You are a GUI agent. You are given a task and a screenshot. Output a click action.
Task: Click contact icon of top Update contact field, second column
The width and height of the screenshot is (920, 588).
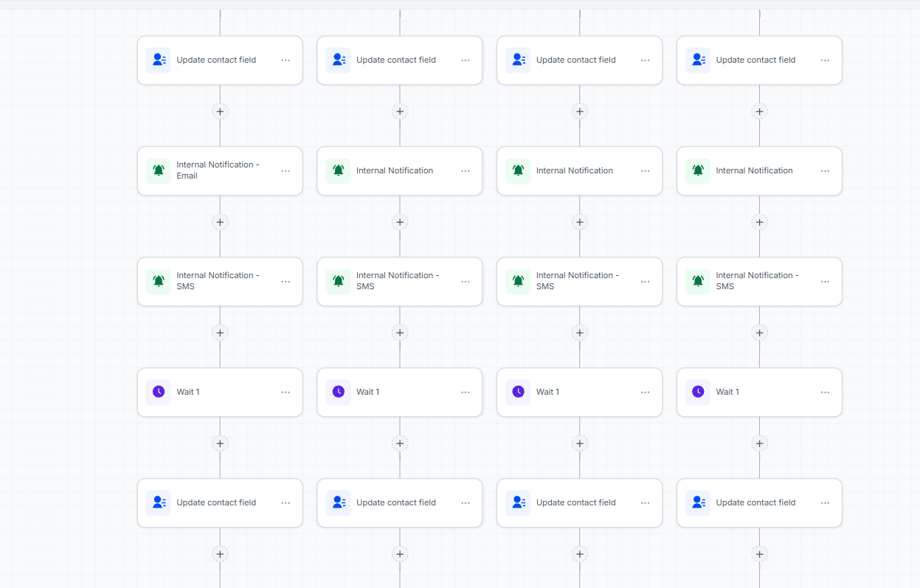tap(339, 60)
